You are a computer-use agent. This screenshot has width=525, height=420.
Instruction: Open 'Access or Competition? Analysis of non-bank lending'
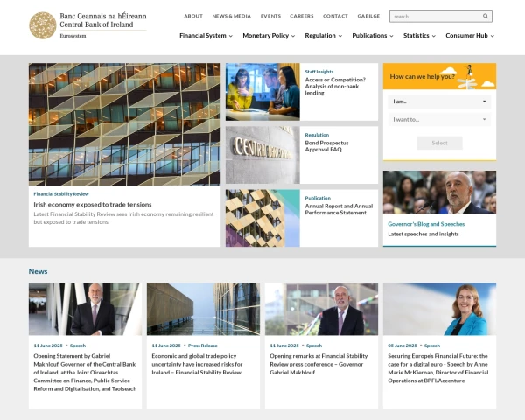[335, 86]
